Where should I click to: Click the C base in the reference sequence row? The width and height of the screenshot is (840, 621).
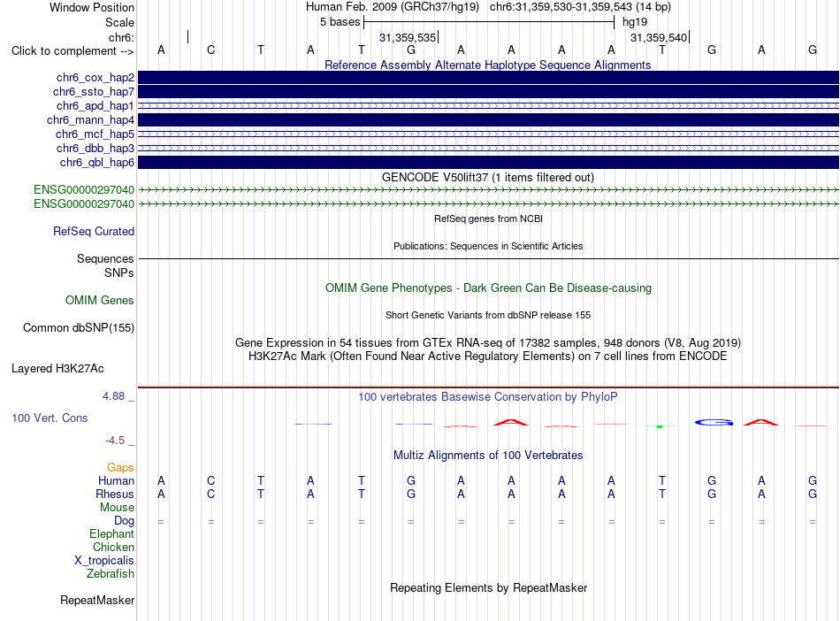point(211,50)
